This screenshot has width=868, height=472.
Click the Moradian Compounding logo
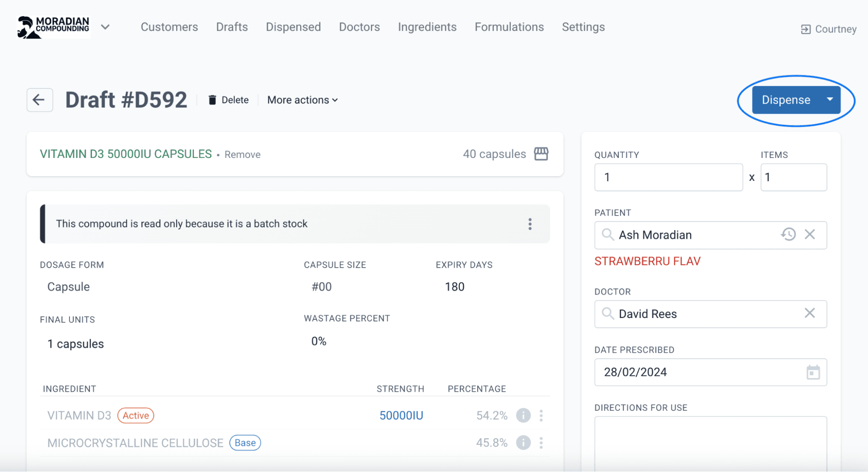pos(53,27)
